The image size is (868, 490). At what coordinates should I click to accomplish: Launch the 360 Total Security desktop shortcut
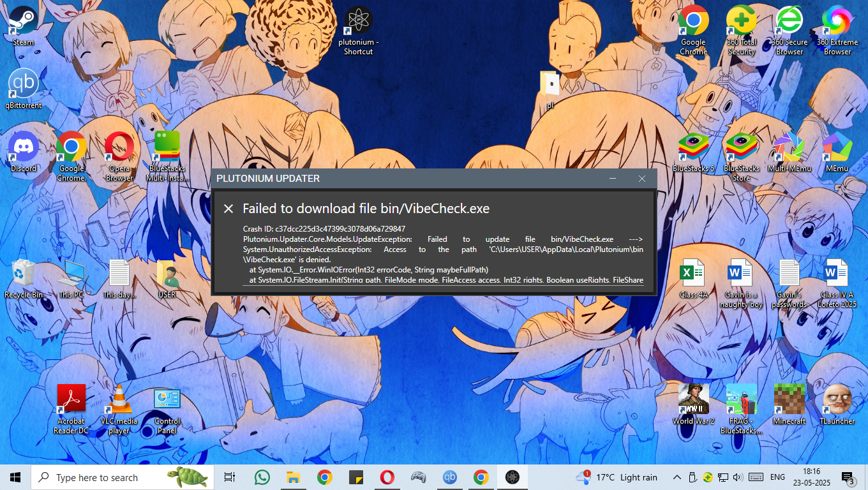pos(742,31)
